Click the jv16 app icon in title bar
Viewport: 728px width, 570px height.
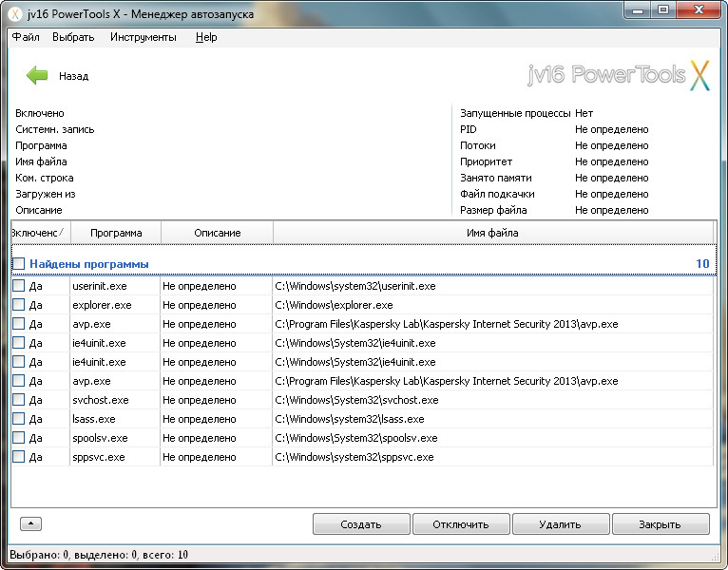(x=15, y=14)
